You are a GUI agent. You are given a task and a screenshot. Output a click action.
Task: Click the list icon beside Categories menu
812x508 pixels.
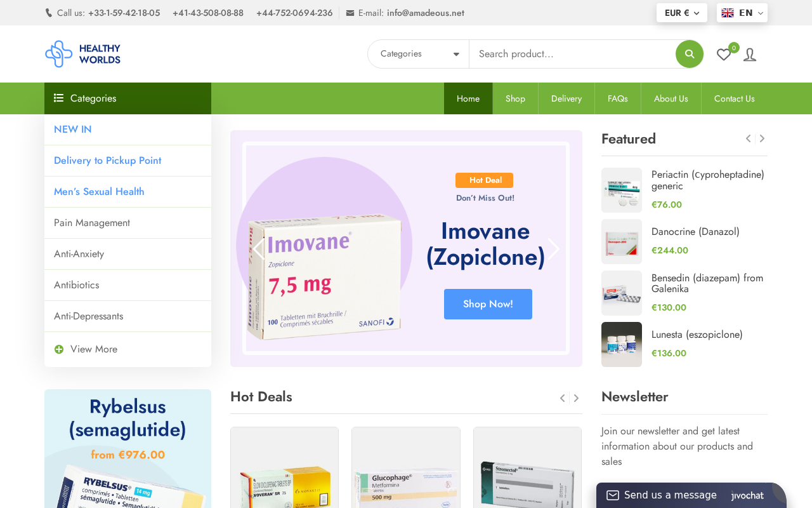pyautogui.click(x=59, y=98)
